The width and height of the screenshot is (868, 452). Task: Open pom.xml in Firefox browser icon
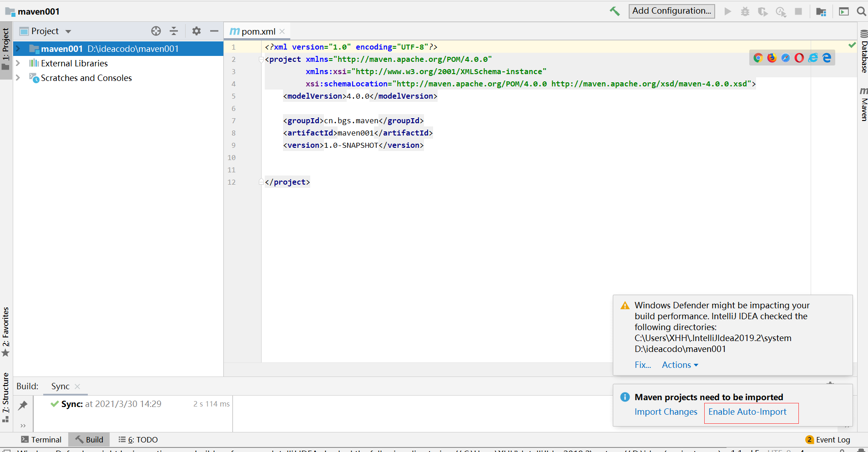click(772, 58)
